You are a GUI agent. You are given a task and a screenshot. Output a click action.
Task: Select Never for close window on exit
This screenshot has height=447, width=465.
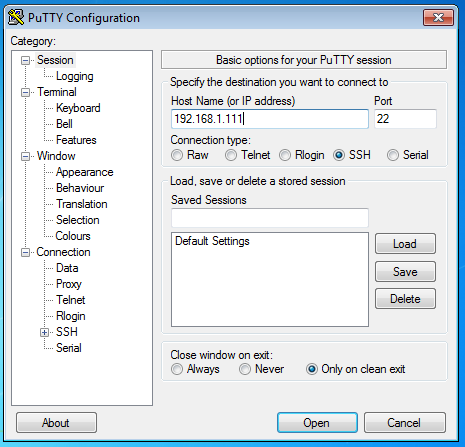[x=245, y=369]
